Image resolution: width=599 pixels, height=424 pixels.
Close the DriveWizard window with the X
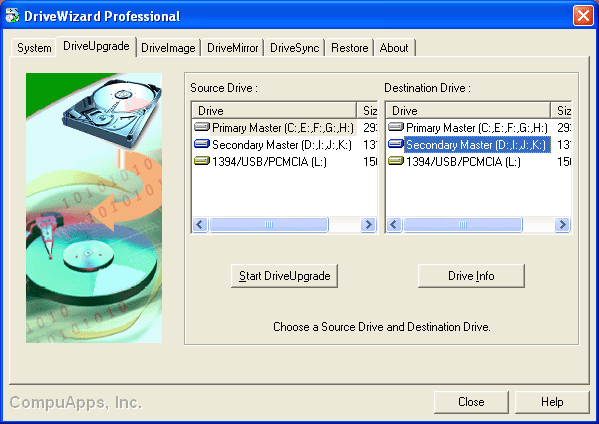583,16
